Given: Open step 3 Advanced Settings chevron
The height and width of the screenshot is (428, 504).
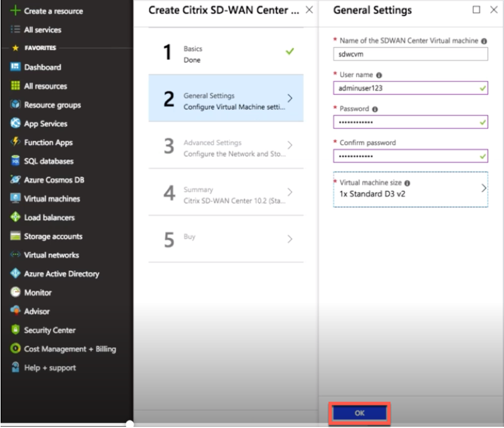Looking at the screenshot, I should point(290,145).
